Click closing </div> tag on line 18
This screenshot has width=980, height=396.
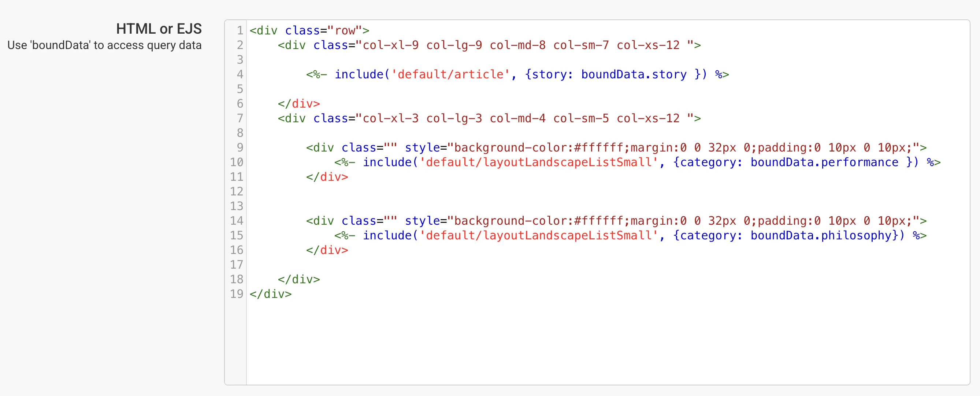298,279
